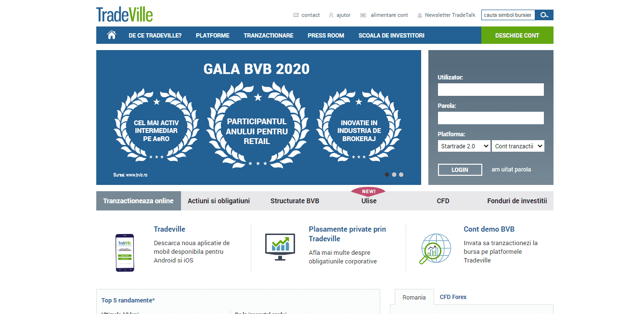The image size is (644, 314).
Task: Click the LOGIN button
Action: click(x=460, y=170)
